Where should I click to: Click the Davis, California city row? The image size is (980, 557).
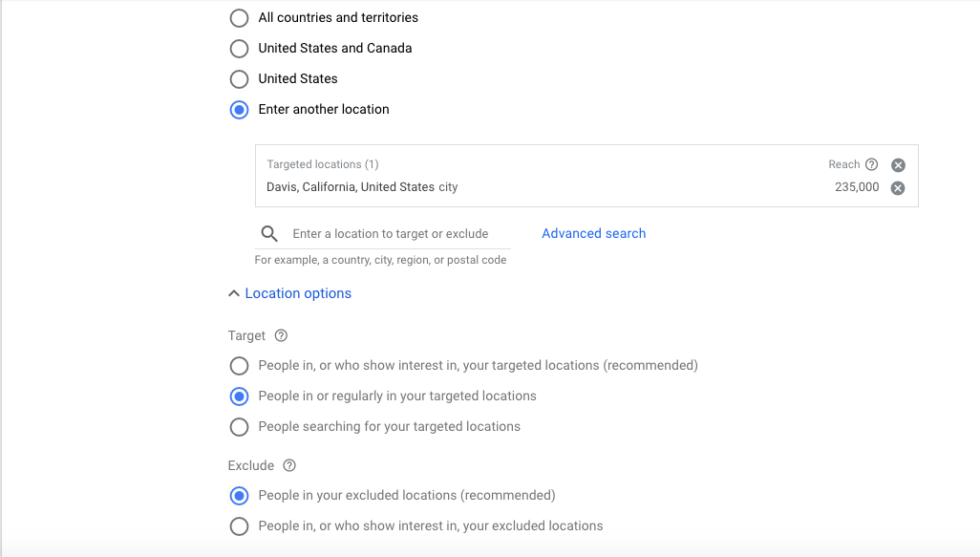(x=361, y=186)
